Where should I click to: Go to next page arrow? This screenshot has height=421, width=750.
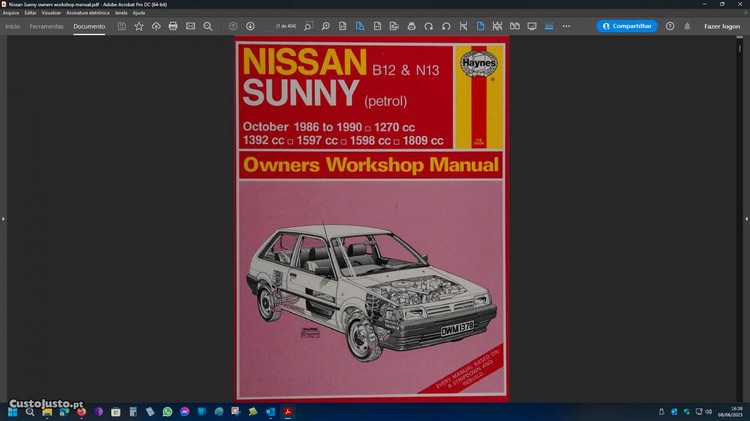pos(250,26)
